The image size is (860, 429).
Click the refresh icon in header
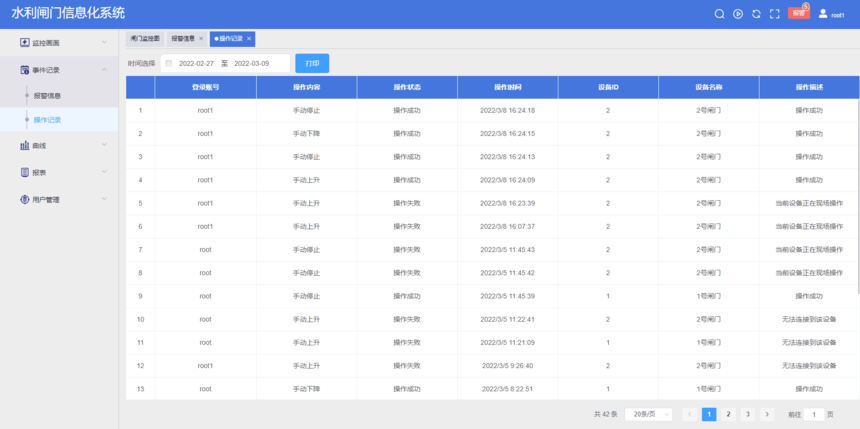pyautogui.click(x=756, y=14)
